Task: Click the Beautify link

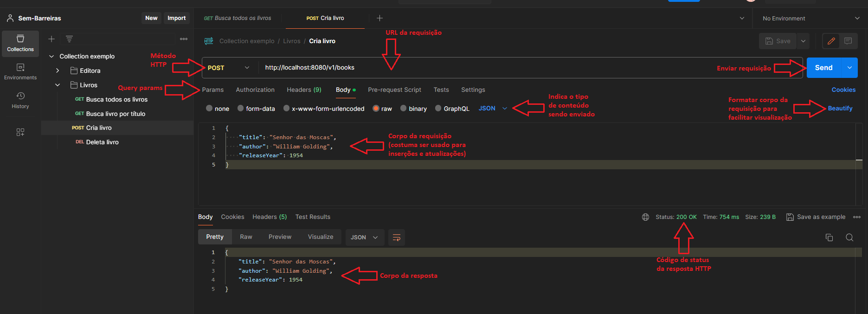Action: pyautogui.click(x=840, y=109)
